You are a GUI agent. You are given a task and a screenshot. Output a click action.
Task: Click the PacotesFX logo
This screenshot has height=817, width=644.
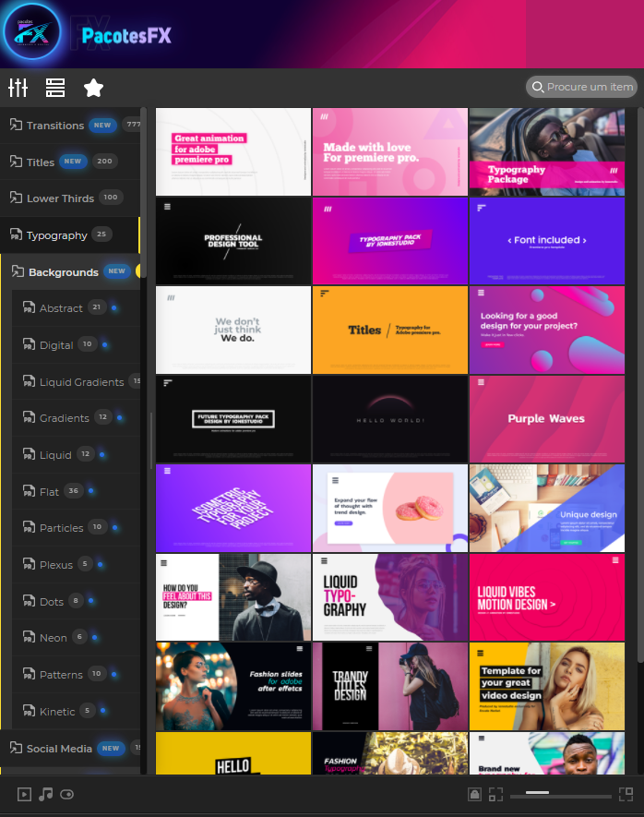[x=32, y=33]
